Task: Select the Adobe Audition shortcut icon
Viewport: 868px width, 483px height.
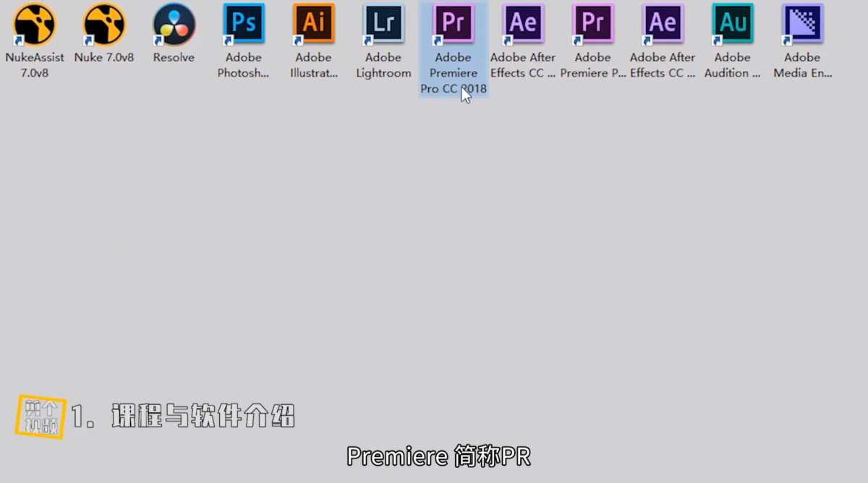Action: click(733, 25)
